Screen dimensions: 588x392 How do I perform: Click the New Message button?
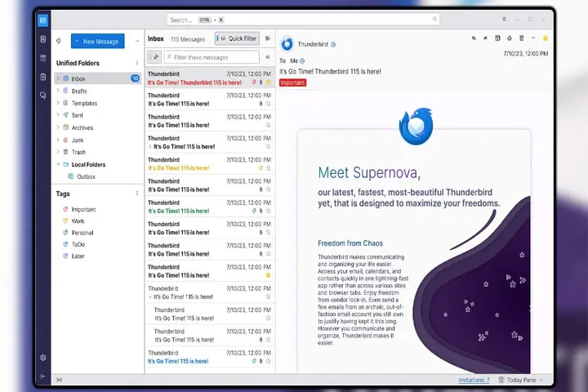tap(97, 42)
